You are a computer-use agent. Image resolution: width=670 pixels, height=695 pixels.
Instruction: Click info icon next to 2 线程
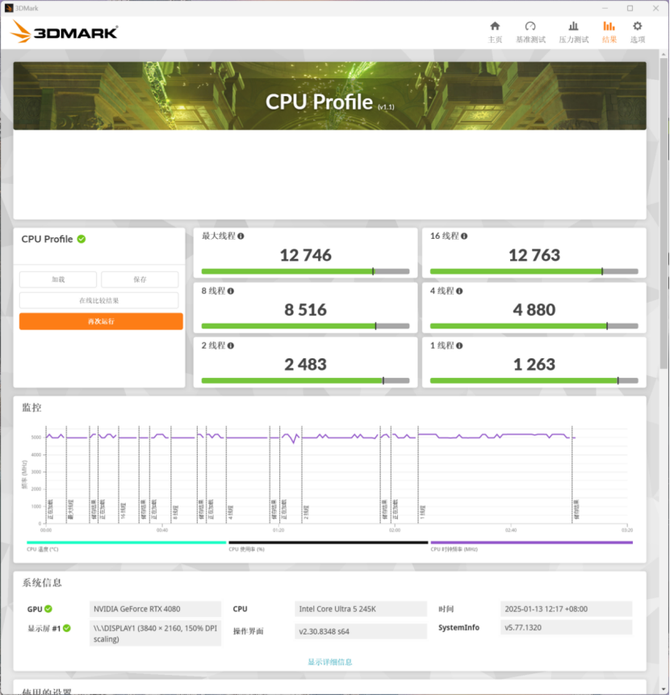(231, 346)
